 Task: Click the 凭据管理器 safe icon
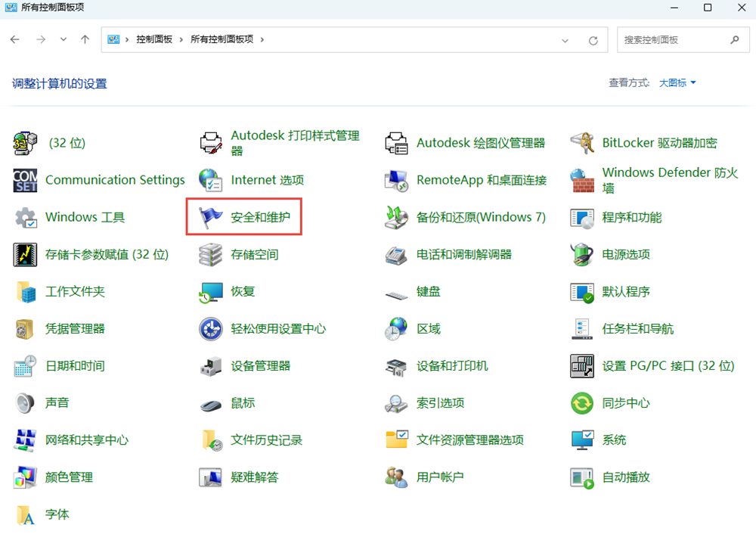coord(25,328)
